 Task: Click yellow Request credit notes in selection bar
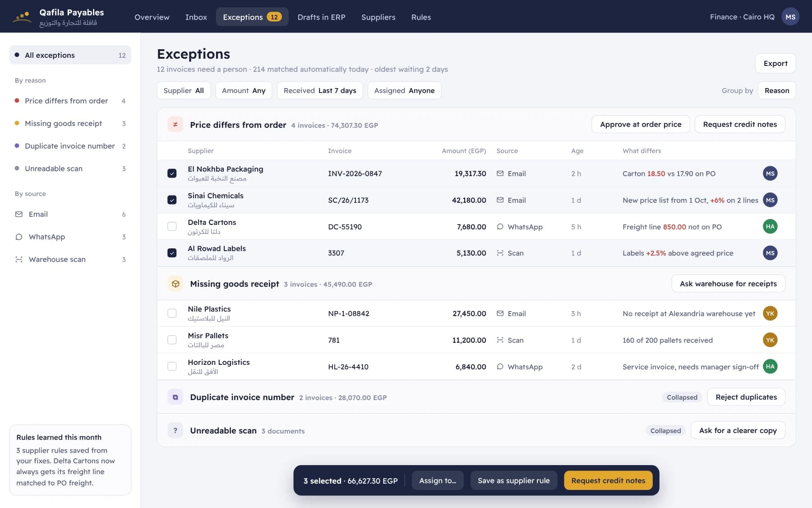[x=608, y=480]
